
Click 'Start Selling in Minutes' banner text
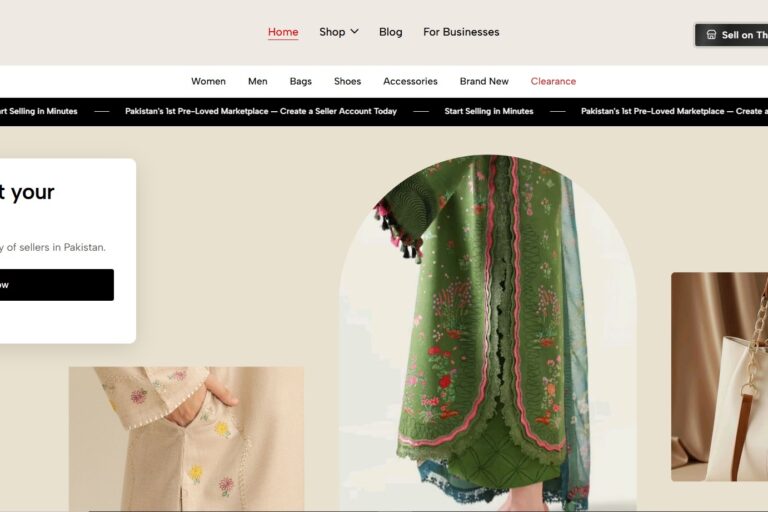coord(488,111)
